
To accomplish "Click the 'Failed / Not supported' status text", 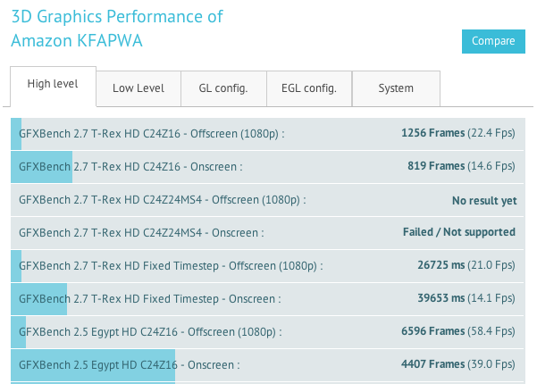I will [x=459, y=232].
